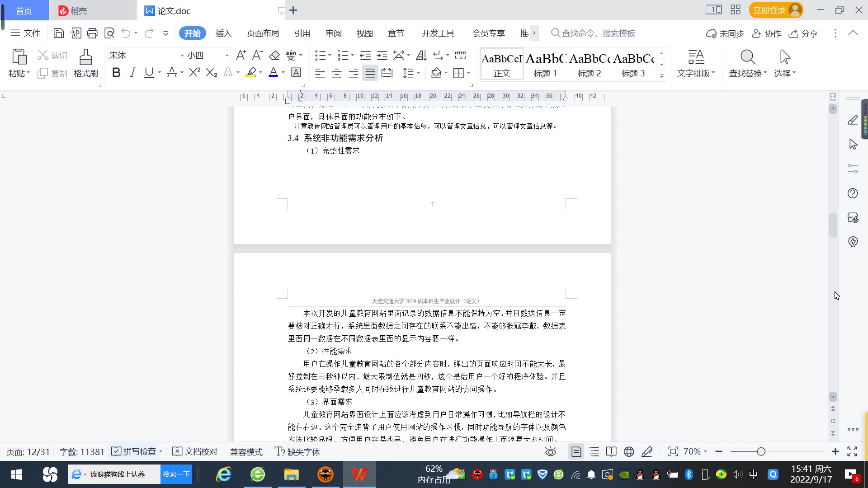Toggle spell check (拼写检查) in status bar

click(x=136, y=452)
